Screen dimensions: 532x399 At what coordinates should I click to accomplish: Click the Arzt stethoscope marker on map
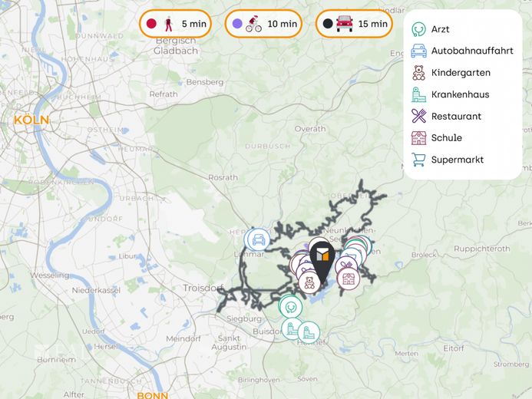pos(290,307)
